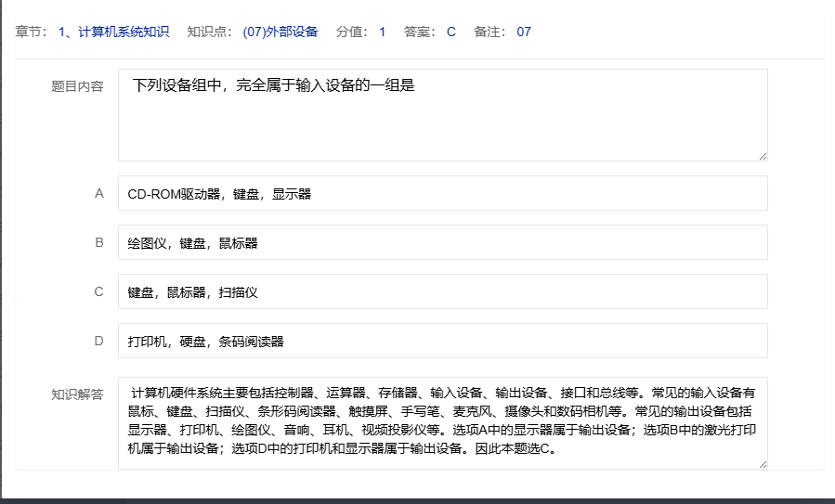Grab the explanation text area resize handle

coord(763,464)
